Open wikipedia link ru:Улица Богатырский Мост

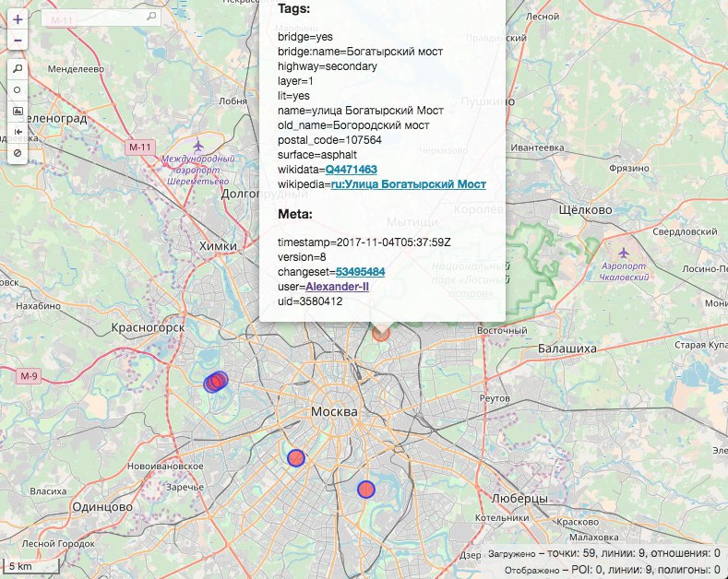click(408, 184)
